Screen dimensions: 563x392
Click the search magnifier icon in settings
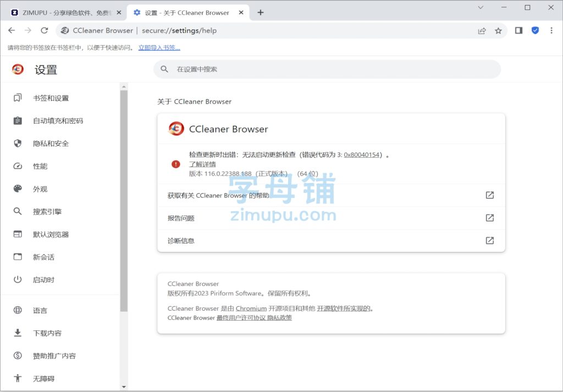[x=164, y=69]
